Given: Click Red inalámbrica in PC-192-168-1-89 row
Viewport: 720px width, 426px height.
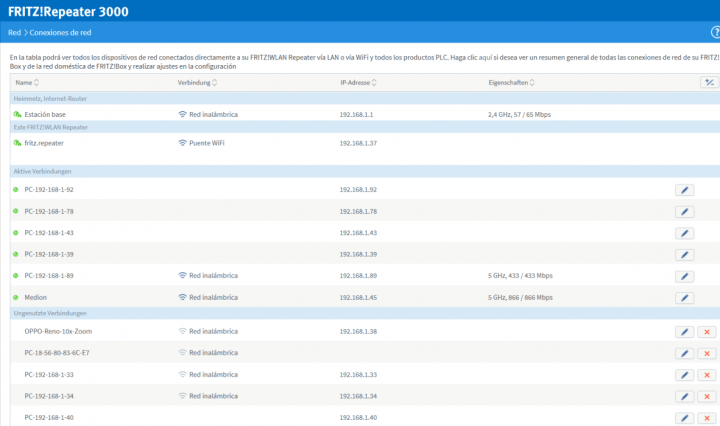Looking at the screenshot, I should [214, 275].
